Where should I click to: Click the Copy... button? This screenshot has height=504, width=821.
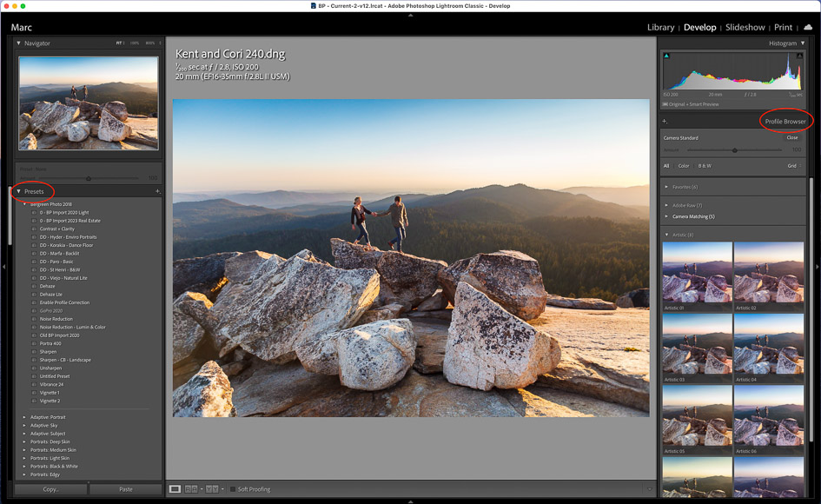50,489
